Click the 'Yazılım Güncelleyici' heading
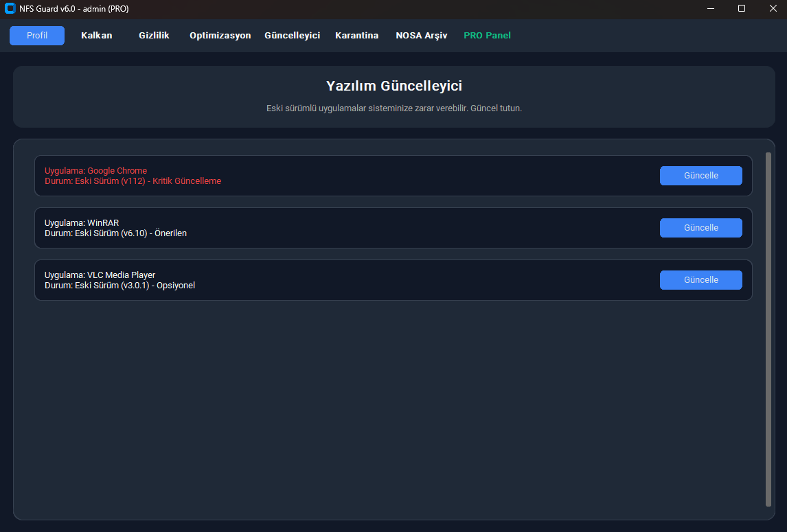The image size is (787, 532). 394,86
